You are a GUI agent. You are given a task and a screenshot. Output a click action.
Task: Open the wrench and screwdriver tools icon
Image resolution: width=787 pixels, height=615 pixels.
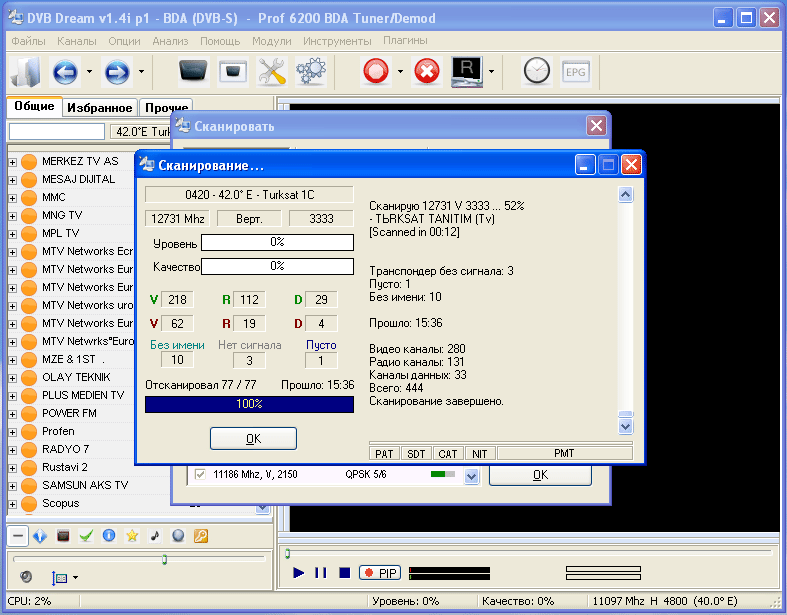click(272, 72)
